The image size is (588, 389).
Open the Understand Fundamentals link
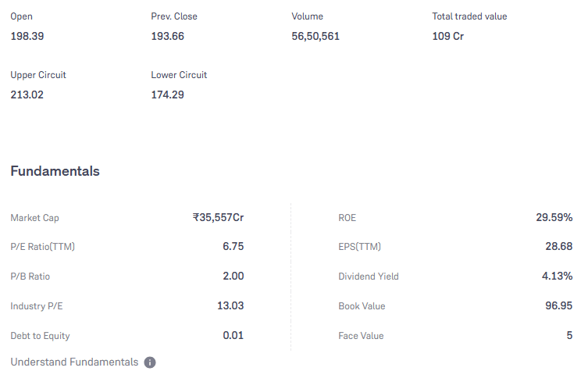(x=74, y=362)
